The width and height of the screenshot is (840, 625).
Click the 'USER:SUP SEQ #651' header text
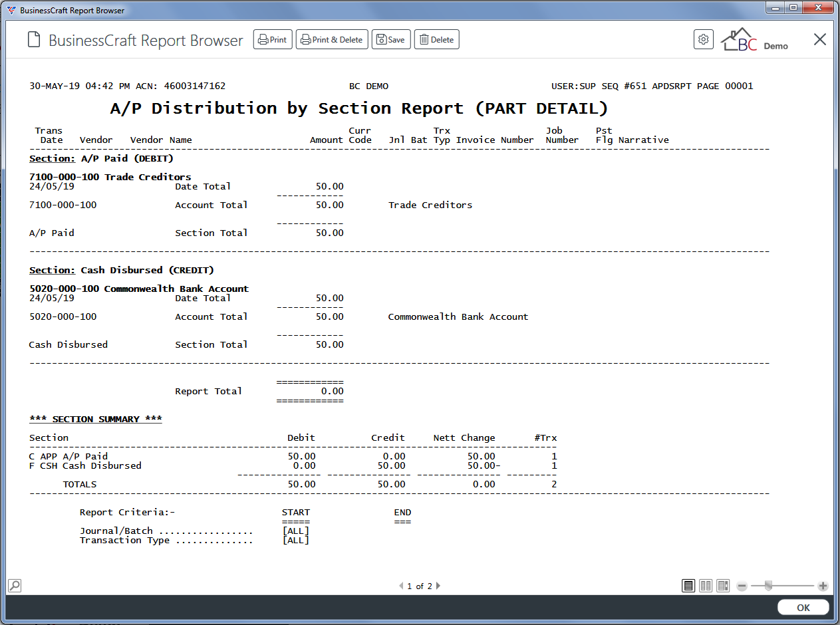tap(599, 86)
